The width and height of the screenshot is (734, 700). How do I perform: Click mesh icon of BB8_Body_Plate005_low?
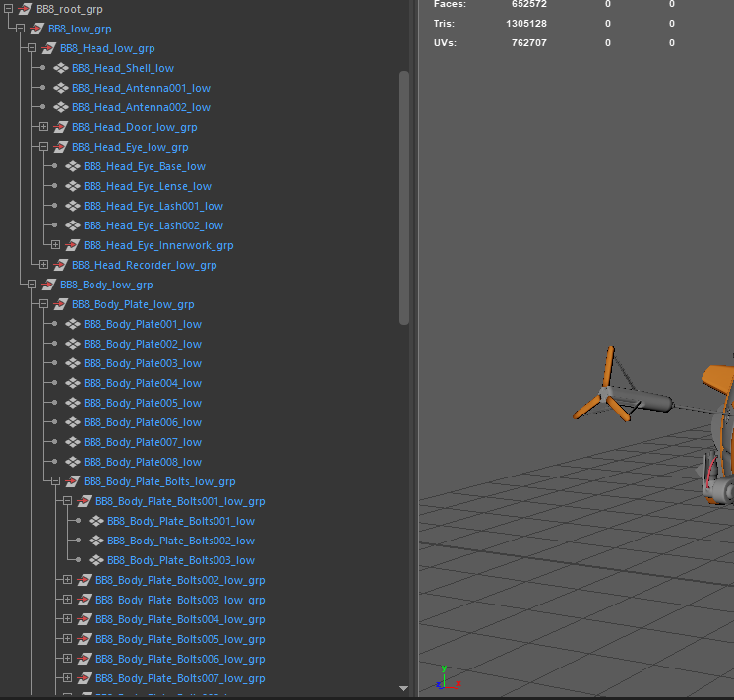tap(73, 403)
